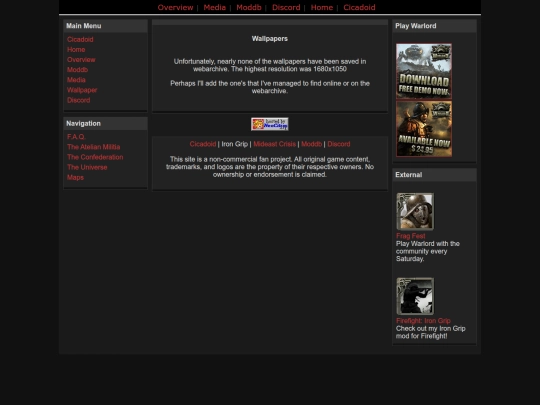Open the Maps navigation link

(x=75, y=177)
